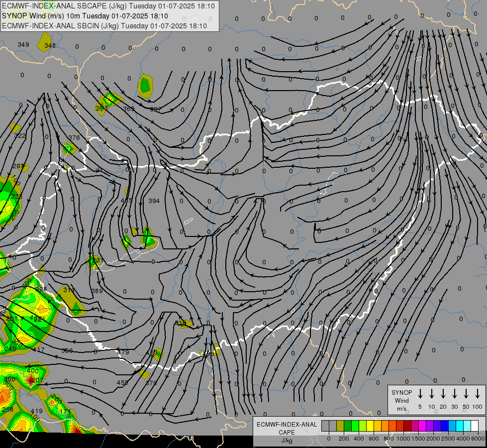Click the 2500 tick label under the CAPE scale
Image resolution: width=487 pixels, height=448 pixels.
tap(448, 439)
